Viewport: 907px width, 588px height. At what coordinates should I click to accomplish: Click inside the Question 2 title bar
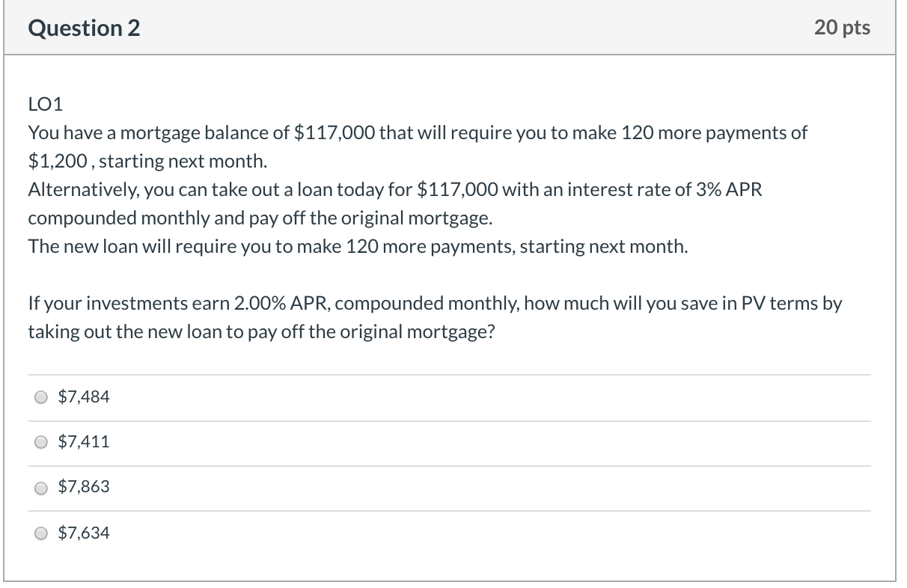click(x=449, y=28)
